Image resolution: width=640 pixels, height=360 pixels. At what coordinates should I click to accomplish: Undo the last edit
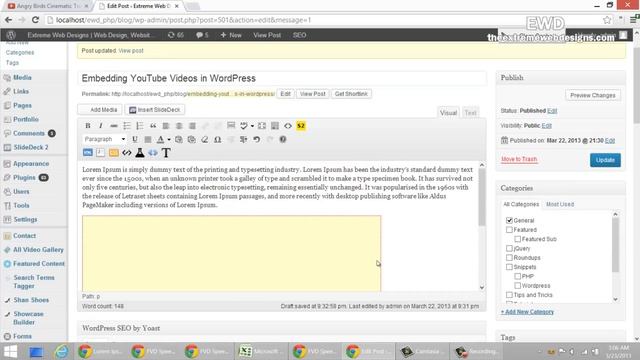tap(256, 139)
